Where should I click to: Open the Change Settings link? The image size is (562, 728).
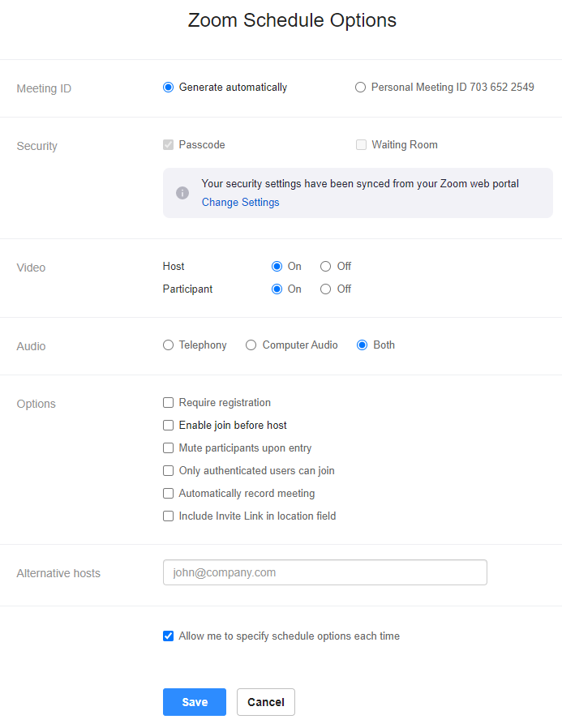[240, 203]
